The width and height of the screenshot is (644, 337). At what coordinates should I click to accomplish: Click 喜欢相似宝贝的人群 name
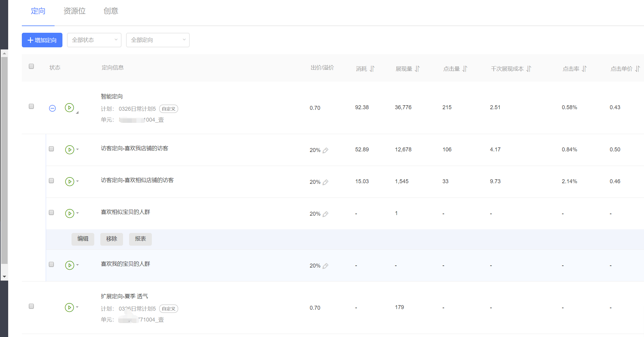tap(125, 212)
